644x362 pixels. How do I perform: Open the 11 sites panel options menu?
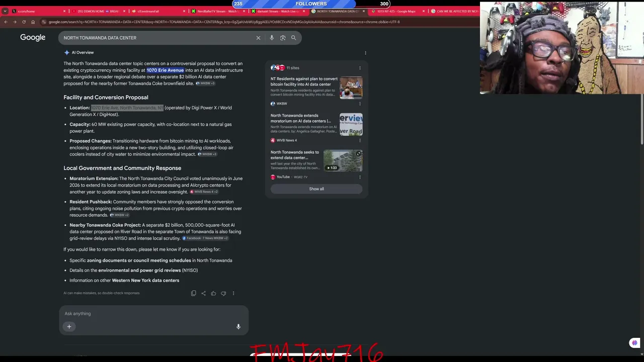pyautogui.click(x=360, y=68)
